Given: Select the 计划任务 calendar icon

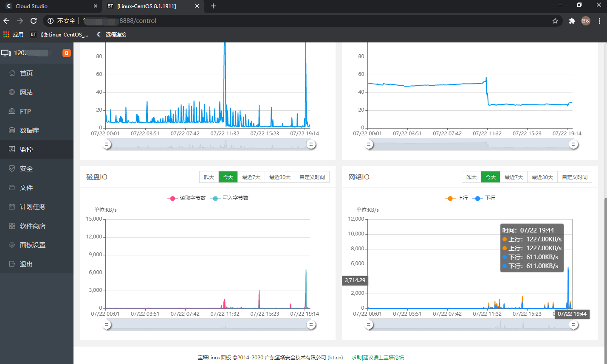Looking at the screenshot, I should (x=12, y=207).
